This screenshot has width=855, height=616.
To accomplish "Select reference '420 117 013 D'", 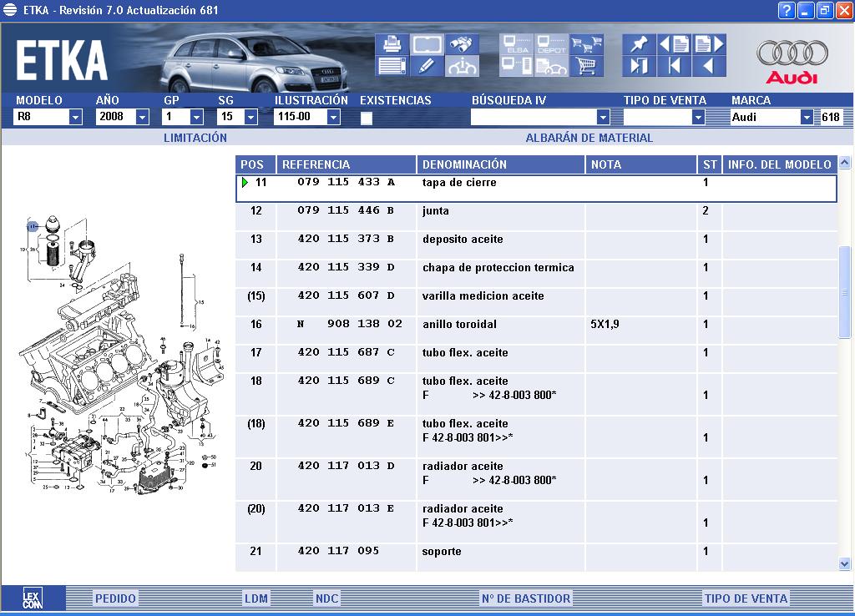I will click(346, 466).
